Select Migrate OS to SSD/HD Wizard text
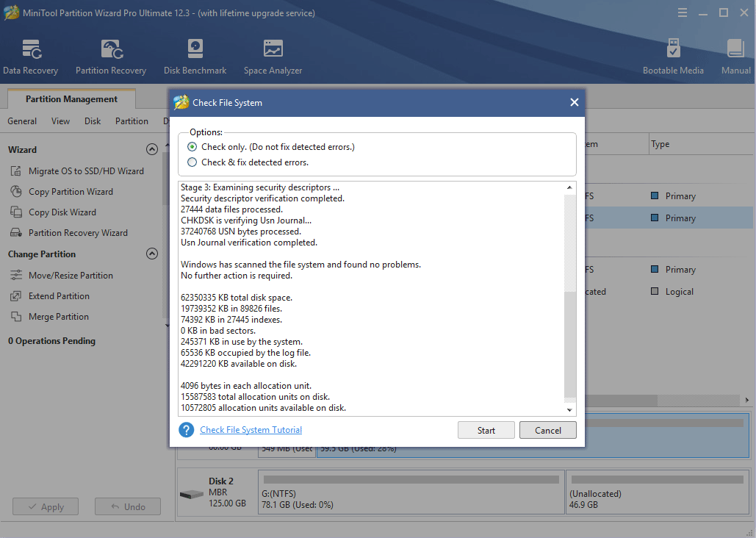This screenshot has height=538, width=756. coord(86,171)
